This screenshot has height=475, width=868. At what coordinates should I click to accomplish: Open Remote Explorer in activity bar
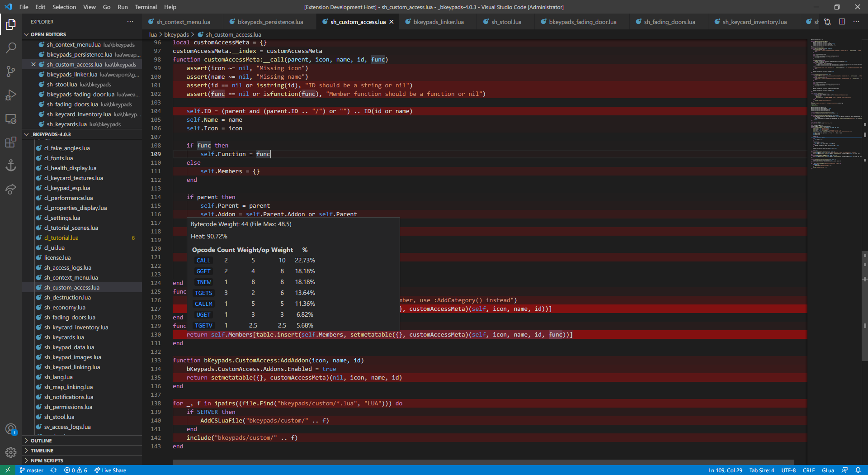coord(11,119)
